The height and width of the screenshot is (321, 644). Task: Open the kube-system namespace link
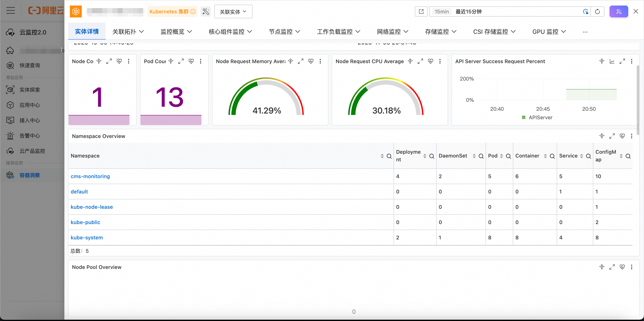point(86,237)
